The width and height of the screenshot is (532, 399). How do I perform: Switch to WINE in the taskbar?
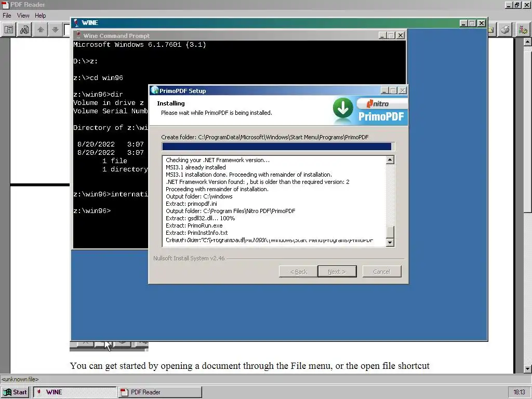(x=75, y=392)
